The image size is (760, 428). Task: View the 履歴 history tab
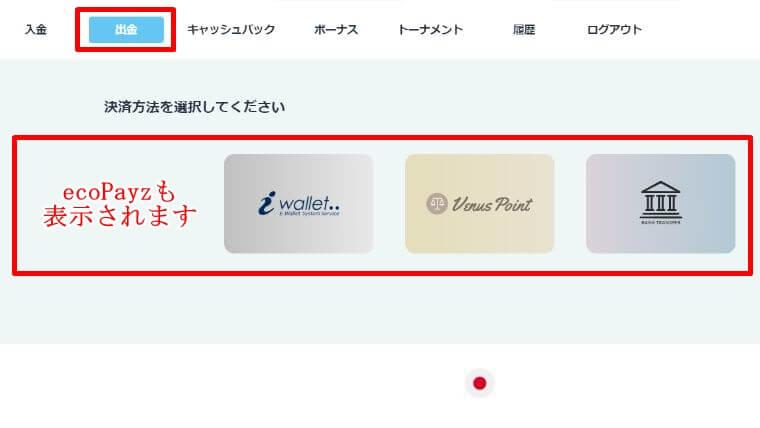click(x=524, y=30)
